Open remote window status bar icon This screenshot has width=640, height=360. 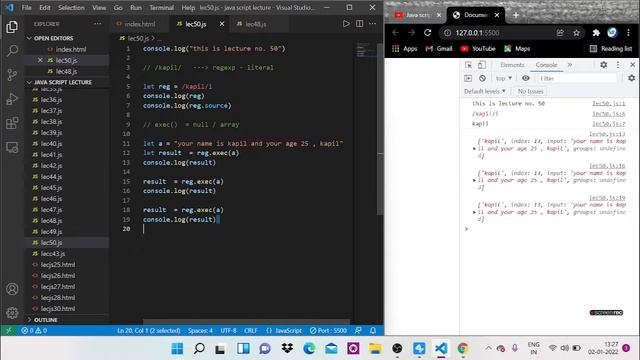click(x=9, y=330)
